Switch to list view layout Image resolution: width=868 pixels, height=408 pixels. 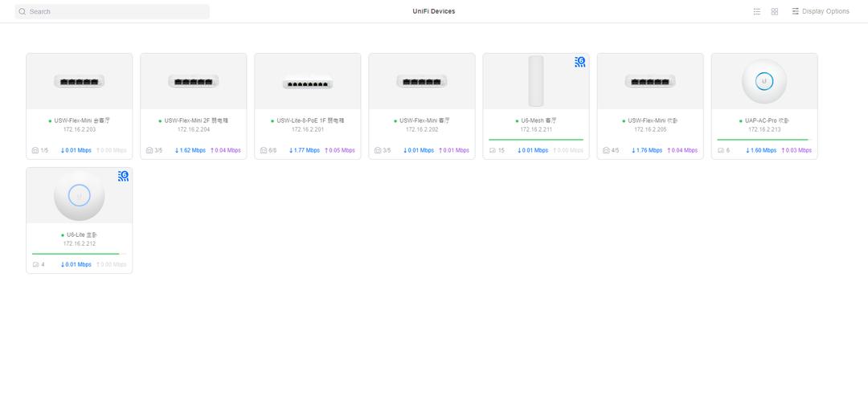coord(756,11)
